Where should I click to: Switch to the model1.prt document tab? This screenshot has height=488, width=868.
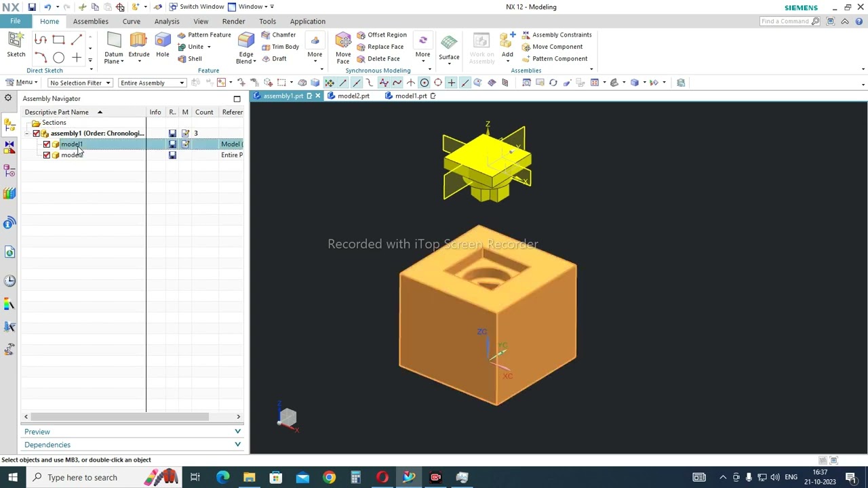410,96
